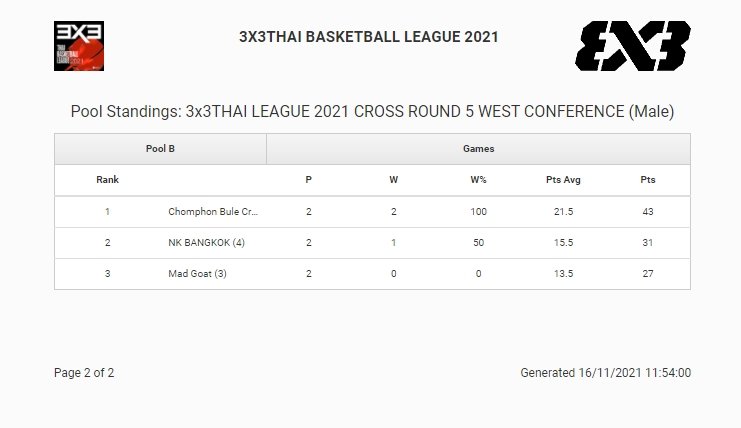Click the W column header
The image size is (741, 428).
pos(393,180)
